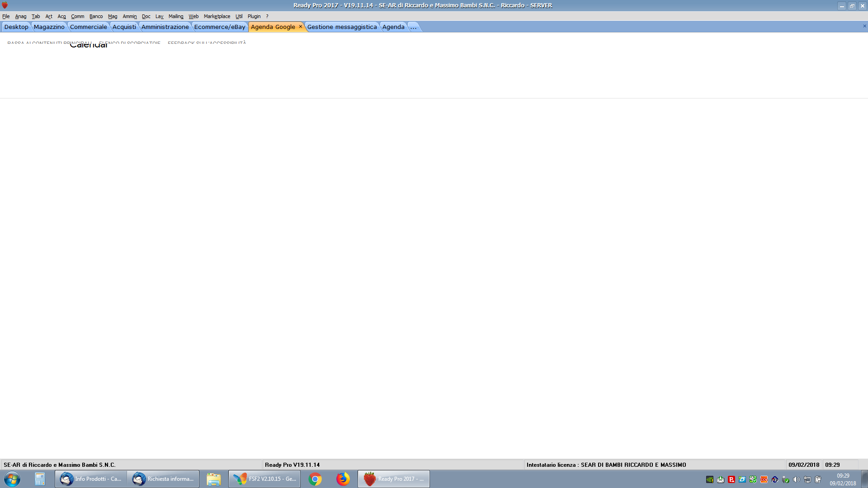Open the Anag menu

pyautogui.click(x=21, y=16)
